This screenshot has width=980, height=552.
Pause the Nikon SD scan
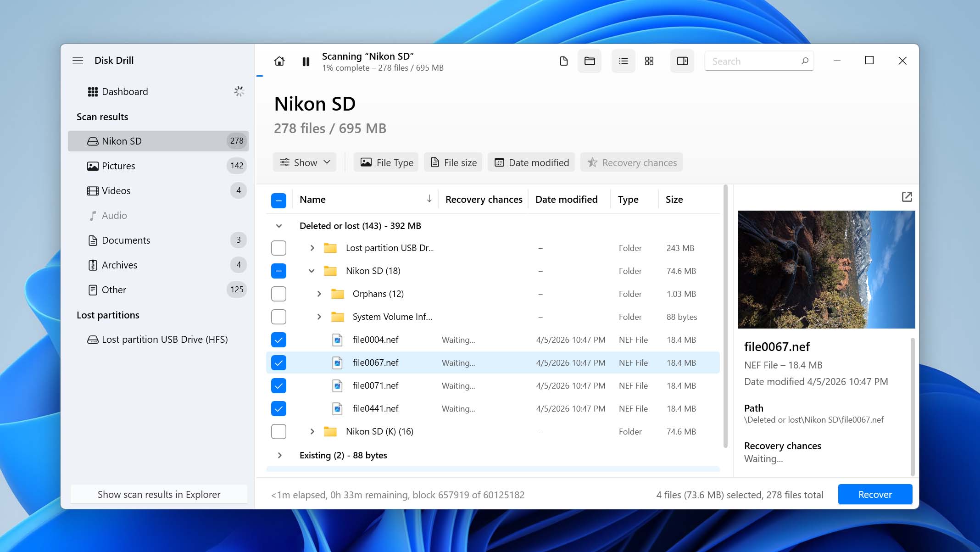[x=306, y=61]
